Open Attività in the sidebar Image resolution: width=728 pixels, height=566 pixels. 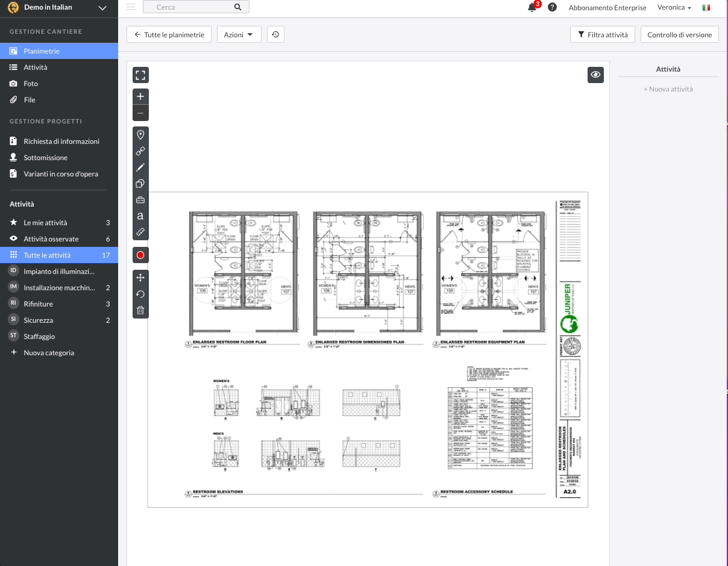pyautogui.click(x=35, y=67)
